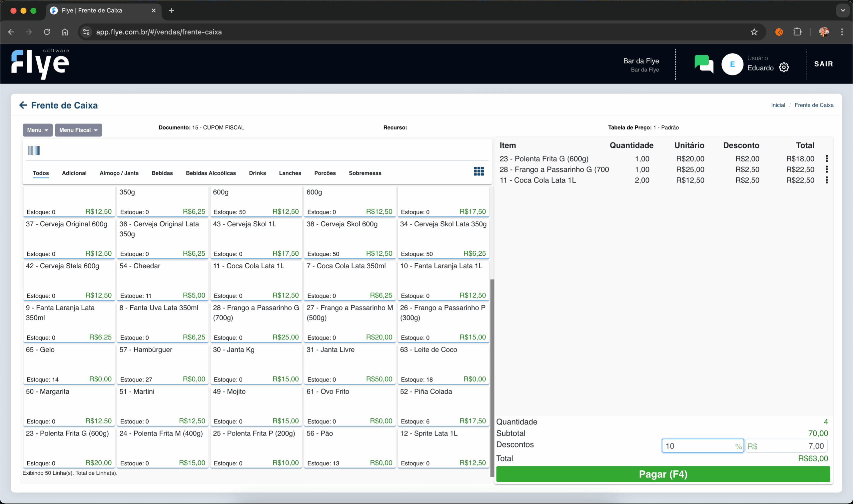The height and width of the screenshot is (504, 853).
Task: Add the 49 - Mojito product card
Action: pyautogui.click(x=256, y=406)
